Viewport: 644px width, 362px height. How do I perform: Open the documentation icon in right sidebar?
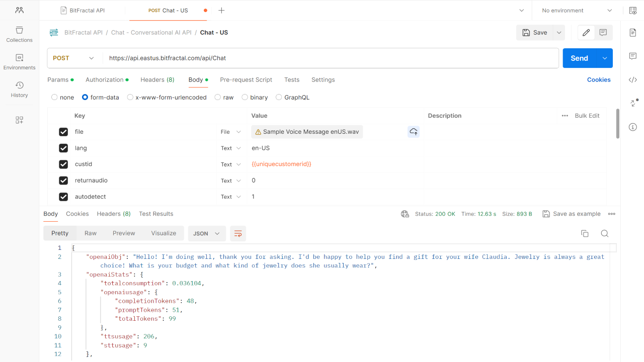(633, 33)
